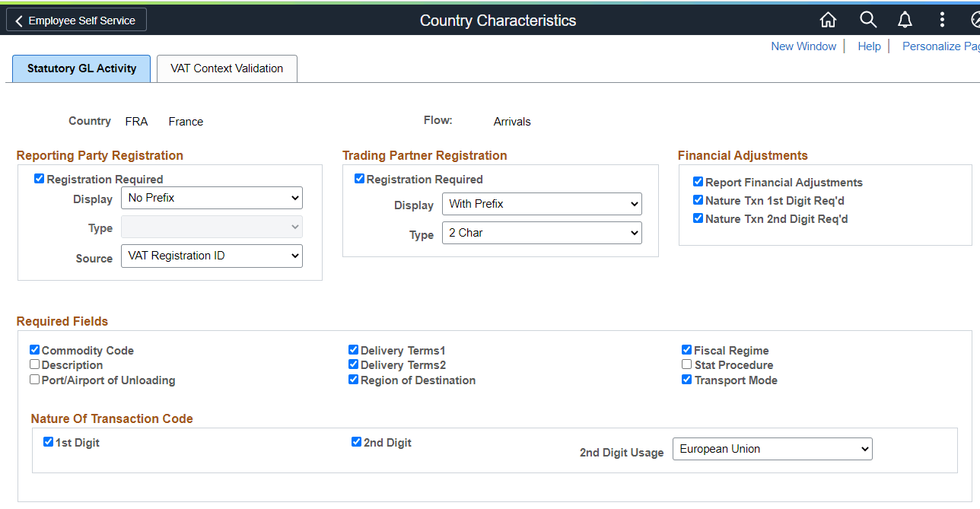980x509 pixels.
Task: Click Personalize Page
Action: (x=937, y=46)
